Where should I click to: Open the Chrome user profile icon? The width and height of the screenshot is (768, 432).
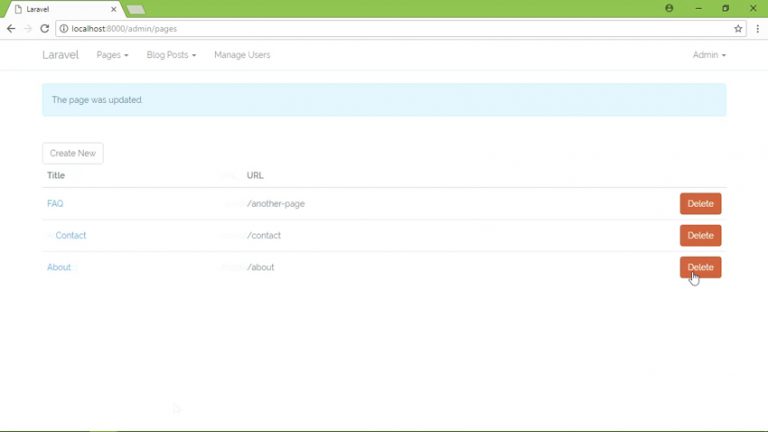click(x=669, y=8)
